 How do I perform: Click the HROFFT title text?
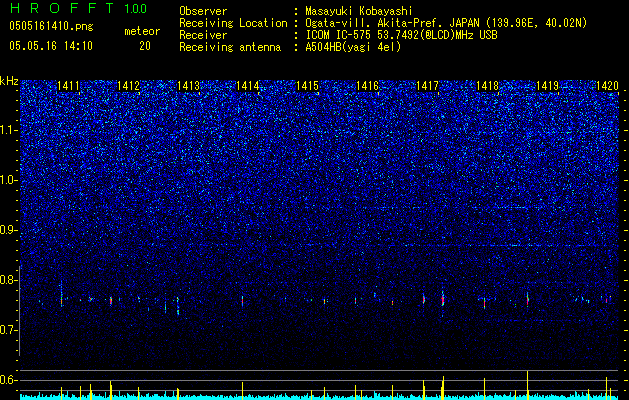pos(62,8)
